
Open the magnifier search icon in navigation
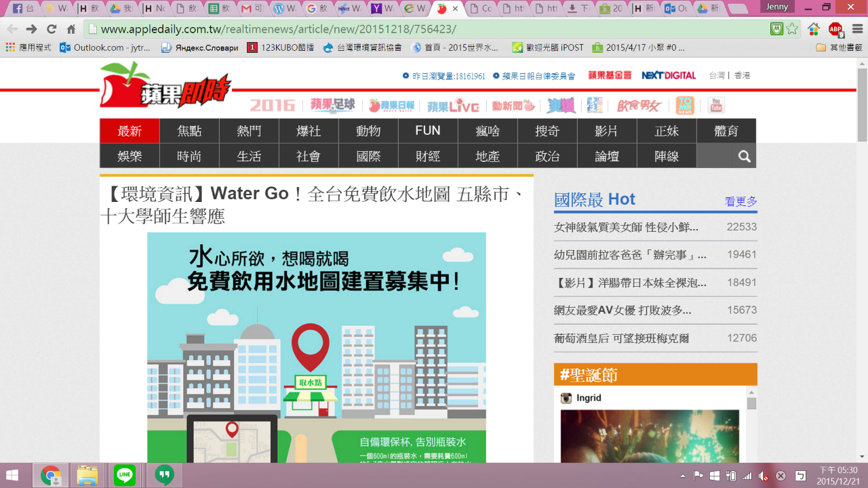tap(744, 157)
